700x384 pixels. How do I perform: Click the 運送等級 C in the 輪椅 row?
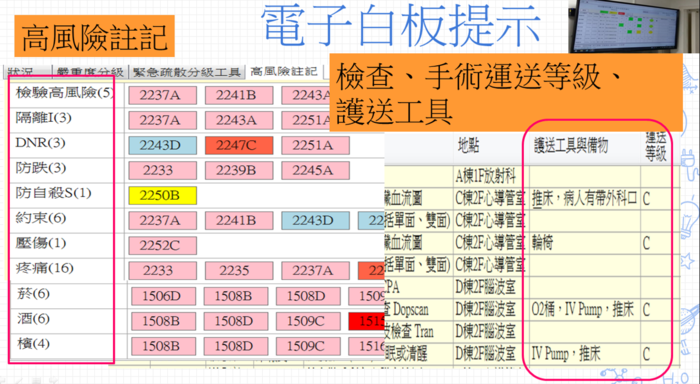pyautogui.click(x=646, y=243)
